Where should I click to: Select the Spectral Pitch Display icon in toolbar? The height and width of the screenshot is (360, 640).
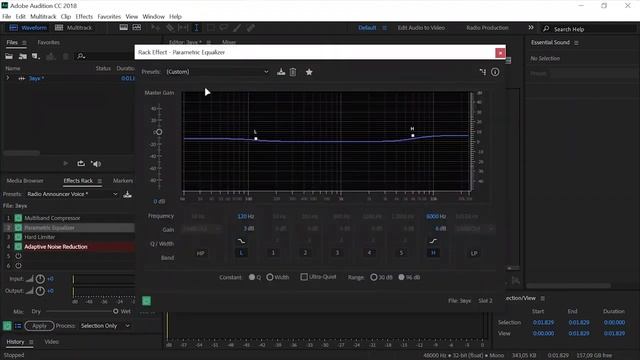137,27
